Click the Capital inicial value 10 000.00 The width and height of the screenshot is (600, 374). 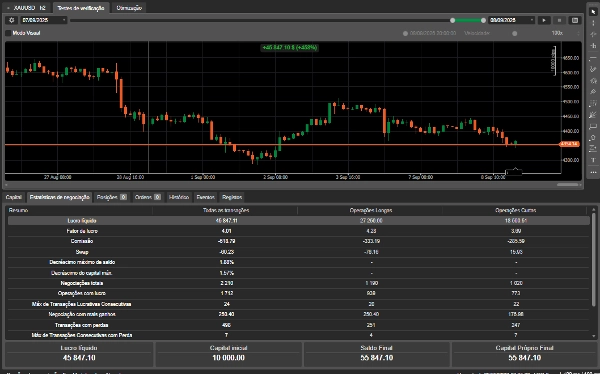pyautogui.click(x=228, y=358)
